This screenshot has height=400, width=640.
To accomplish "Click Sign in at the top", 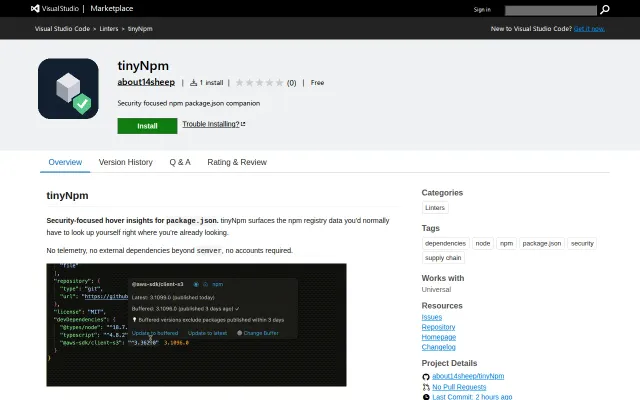I will [x=482, y=9].
